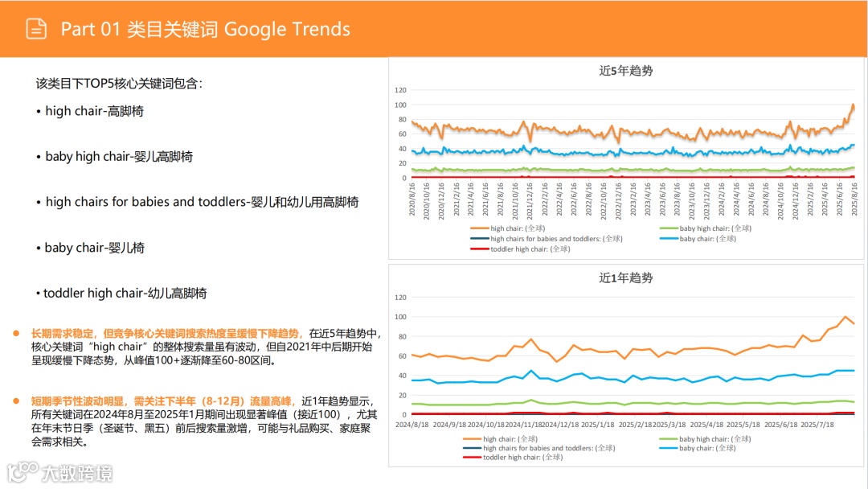Viewport: 868px width, 489px height.
Task: Click the document icon in the orange header
Action: tap(36, 29)
